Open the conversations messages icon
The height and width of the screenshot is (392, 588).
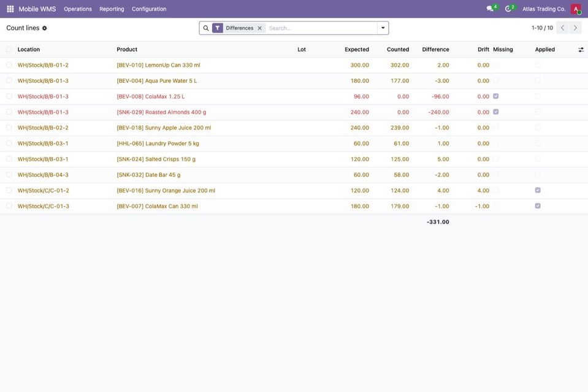coord(490,9)
